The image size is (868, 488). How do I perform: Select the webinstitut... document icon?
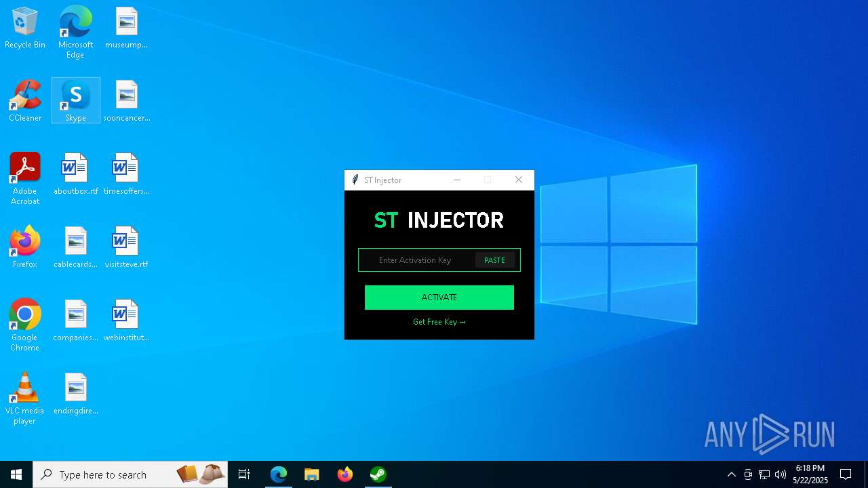126,321
